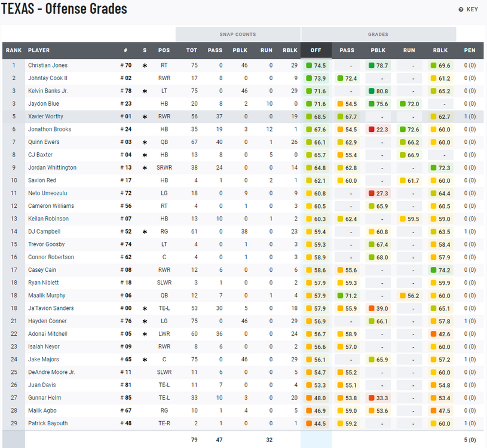
Task: Select the starter asterisk for Adonai Mitchell
Action: pyautogui.click(x=145, y=335)
